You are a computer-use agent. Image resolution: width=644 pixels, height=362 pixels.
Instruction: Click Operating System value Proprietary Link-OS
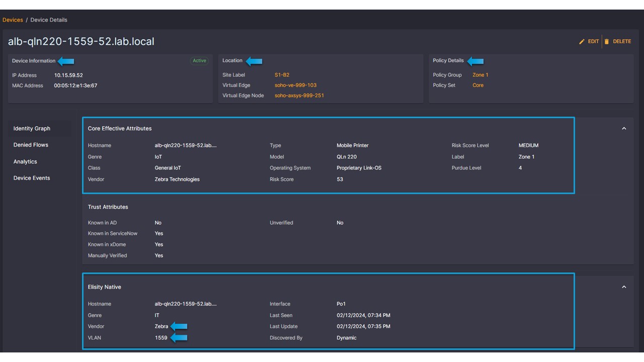(359, 168)
